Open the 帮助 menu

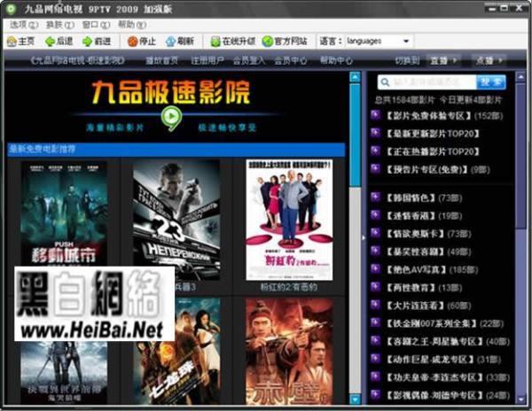[132, 25]
